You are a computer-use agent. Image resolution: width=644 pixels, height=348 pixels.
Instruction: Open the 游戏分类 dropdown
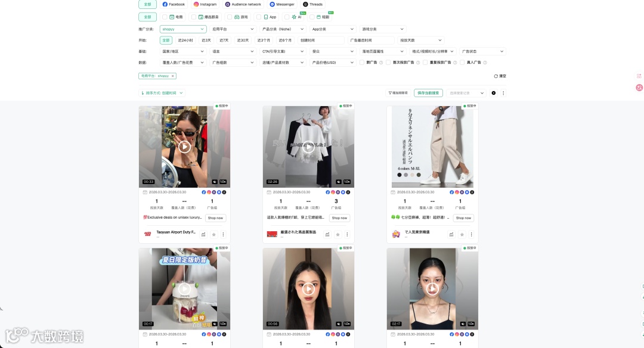383,29
